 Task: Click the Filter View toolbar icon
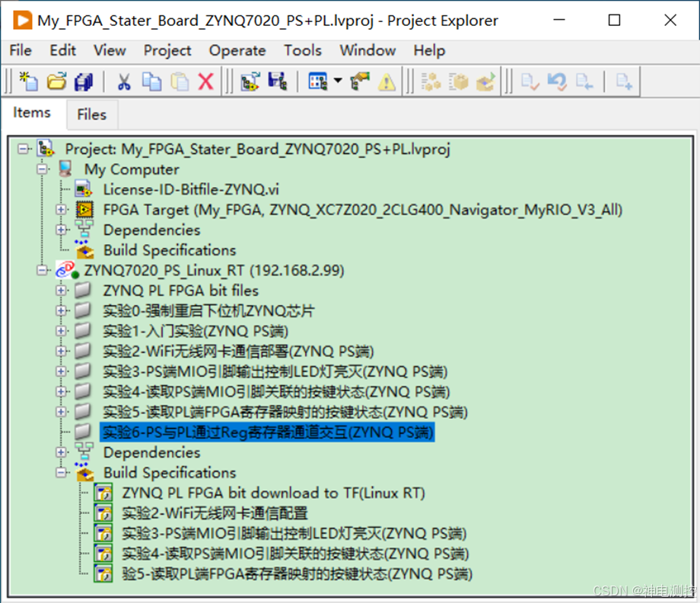[x=318, y=81]
